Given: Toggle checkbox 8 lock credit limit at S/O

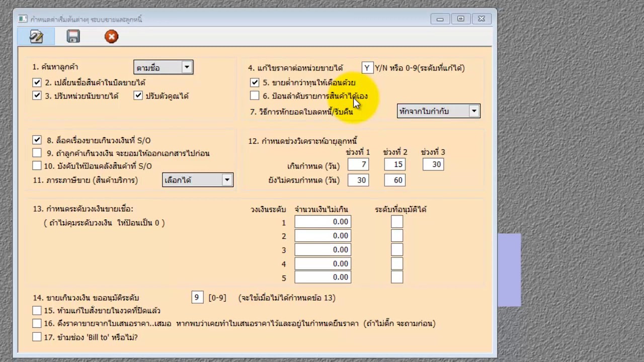Looking at the screenshot, I should [x=37, y=140].
